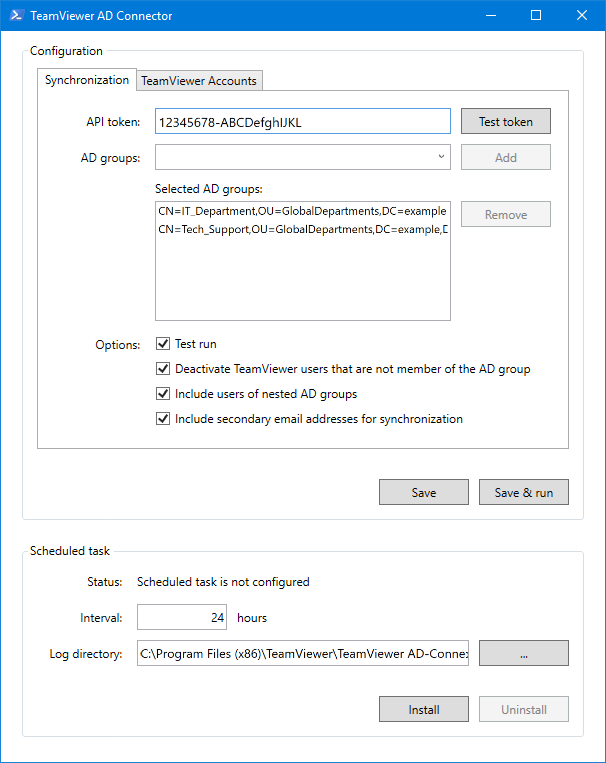This screenshot has height=763, width=606.
Task: Click into the API token field
Action: 303,121
